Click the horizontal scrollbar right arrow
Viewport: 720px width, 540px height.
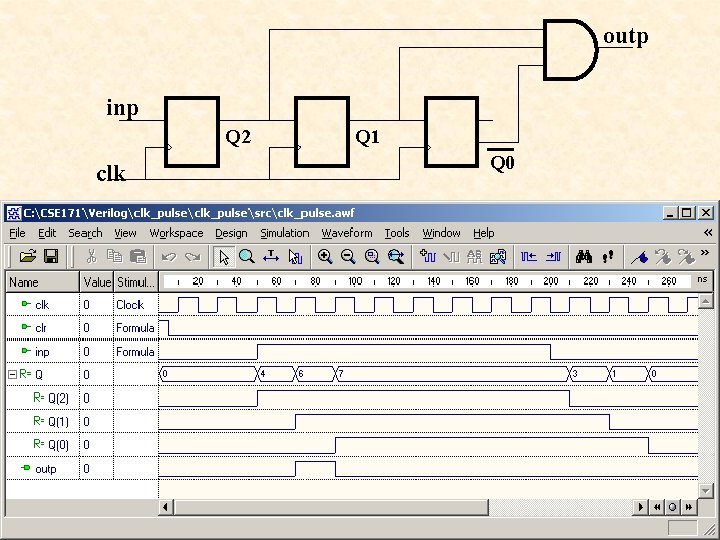point(640,507)
